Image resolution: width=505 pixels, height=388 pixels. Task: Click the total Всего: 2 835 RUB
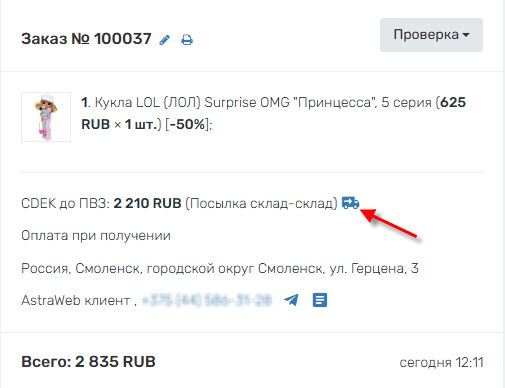[88, 362]
